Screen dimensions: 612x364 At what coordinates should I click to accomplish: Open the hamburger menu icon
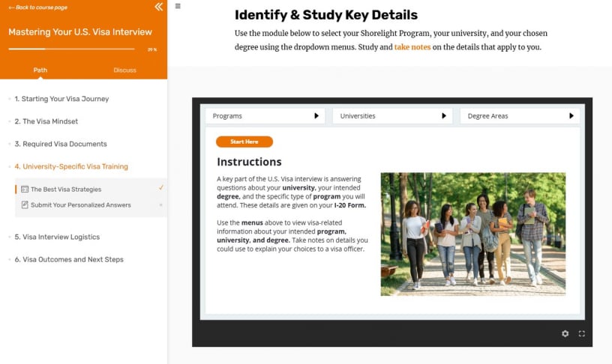[x=178, y=6]
